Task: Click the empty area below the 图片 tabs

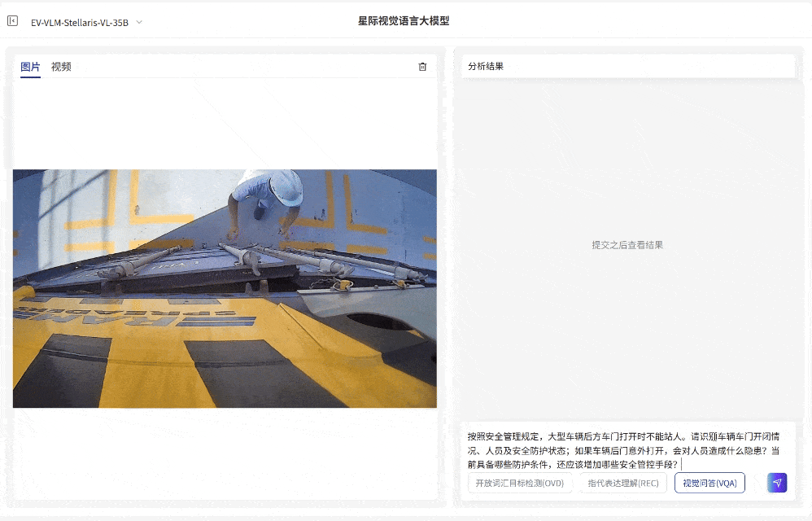Action: (225, 125)
